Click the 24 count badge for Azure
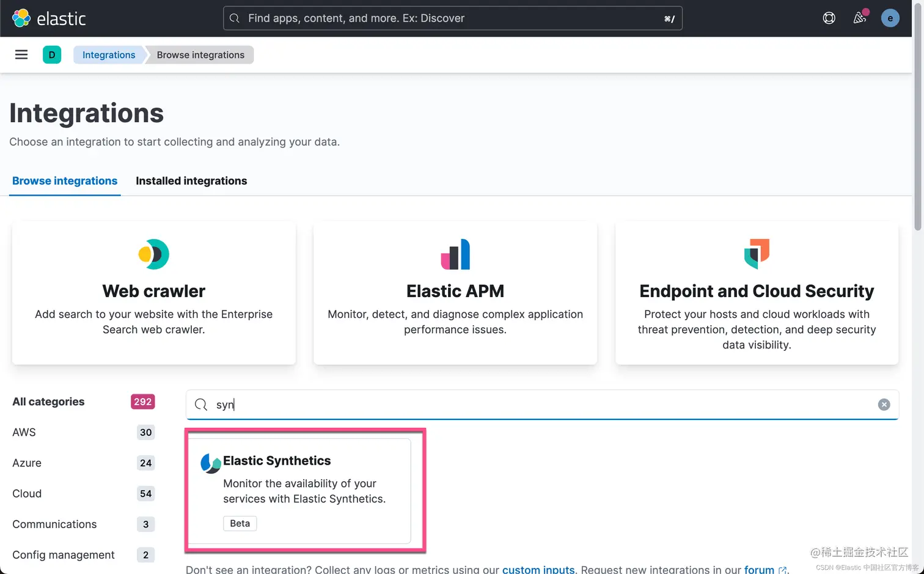The image size is (924, 574). coord(145,463)
